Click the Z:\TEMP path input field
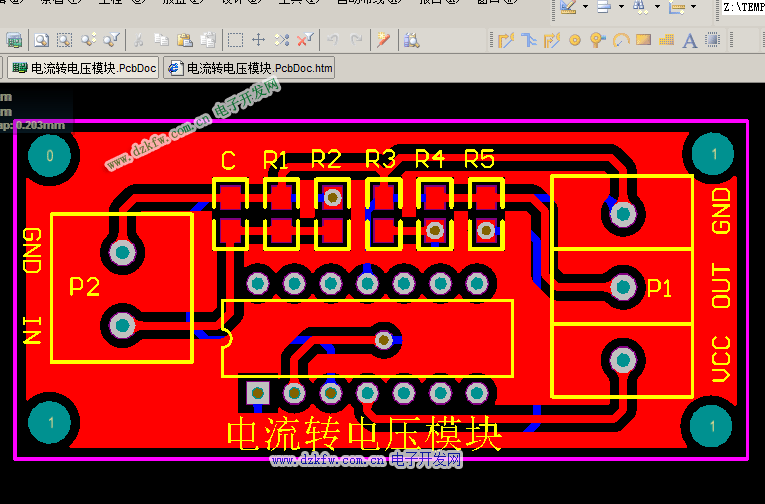 coord(741,7)
